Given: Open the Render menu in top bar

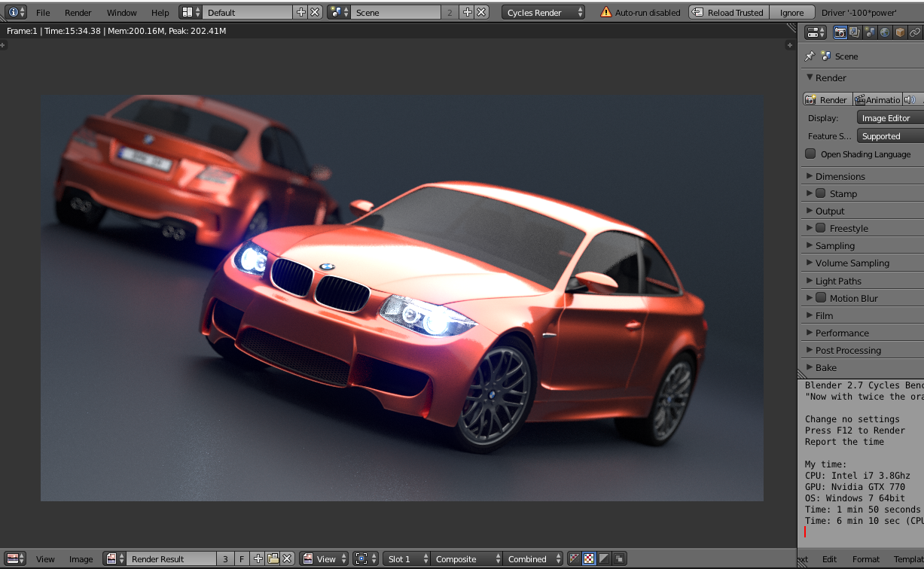Looking at the screenshot, I should (78, 12).
